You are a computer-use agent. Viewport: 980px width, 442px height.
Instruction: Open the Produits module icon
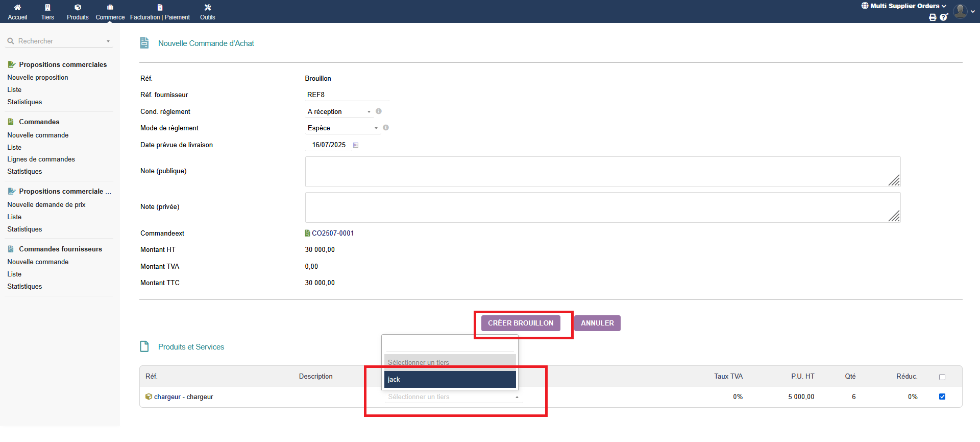(78, 8)
